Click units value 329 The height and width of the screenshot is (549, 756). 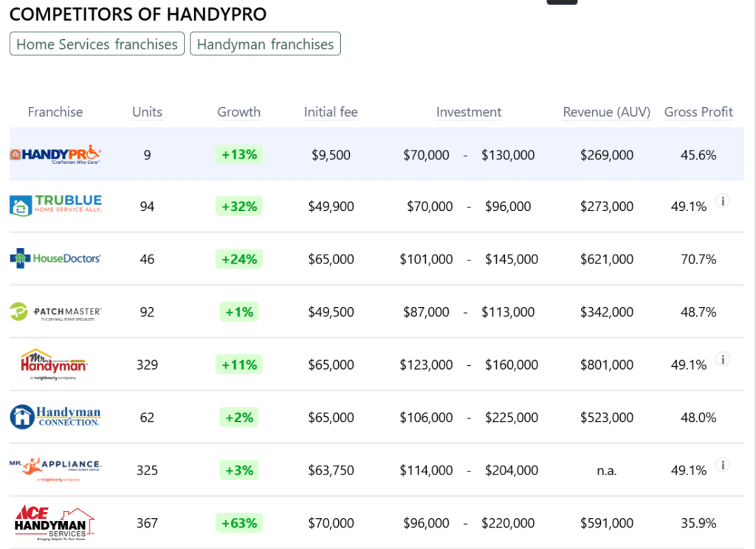(x=147, y=365)
